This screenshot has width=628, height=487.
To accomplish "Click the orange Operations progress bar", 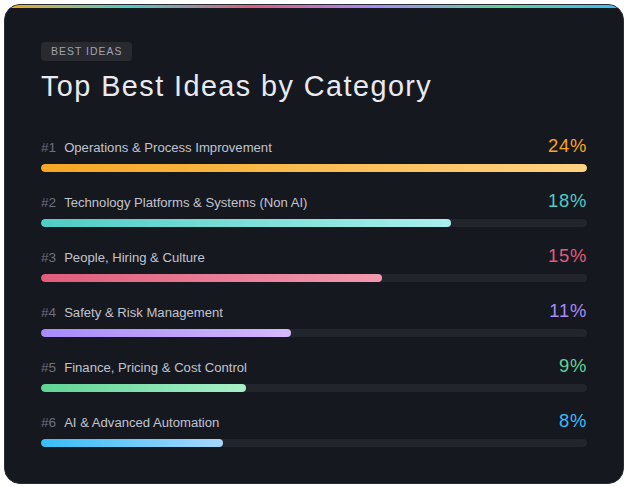I will tap(313, 168).
